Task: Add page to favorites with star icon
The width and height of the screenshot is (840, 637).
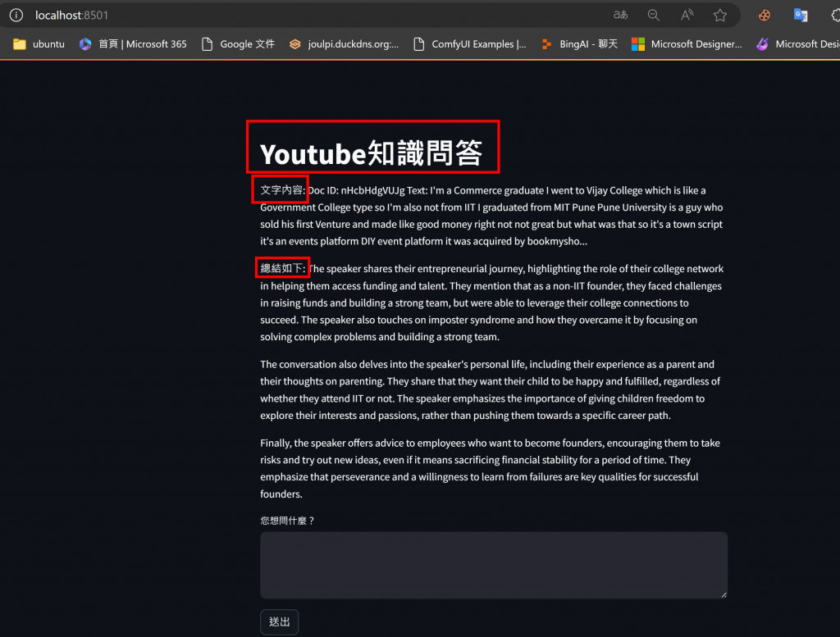Action: click(x=720, y=15)
